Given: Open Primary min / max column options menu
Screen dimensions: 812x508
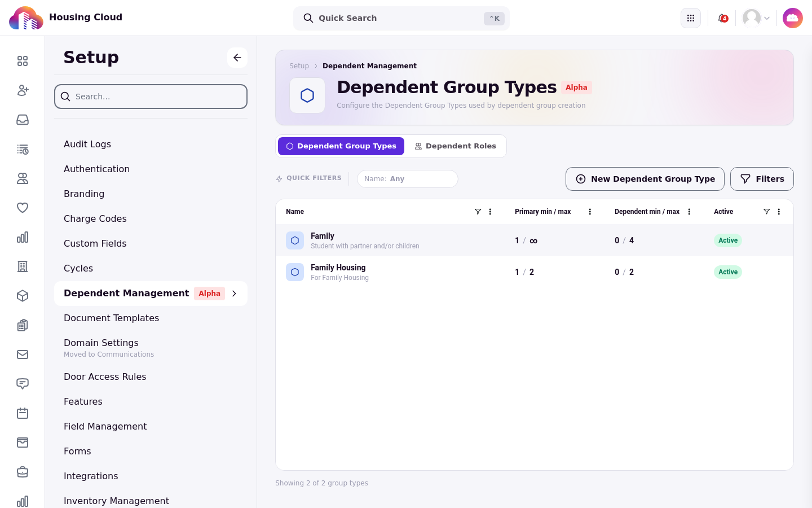Looking at the screenshot, I should 590,212.
